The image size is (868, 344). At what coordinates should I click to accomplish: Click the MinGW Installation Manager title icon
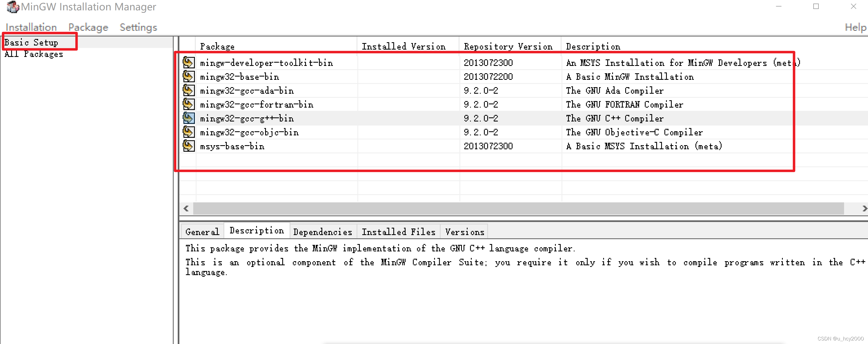[13, 7]
